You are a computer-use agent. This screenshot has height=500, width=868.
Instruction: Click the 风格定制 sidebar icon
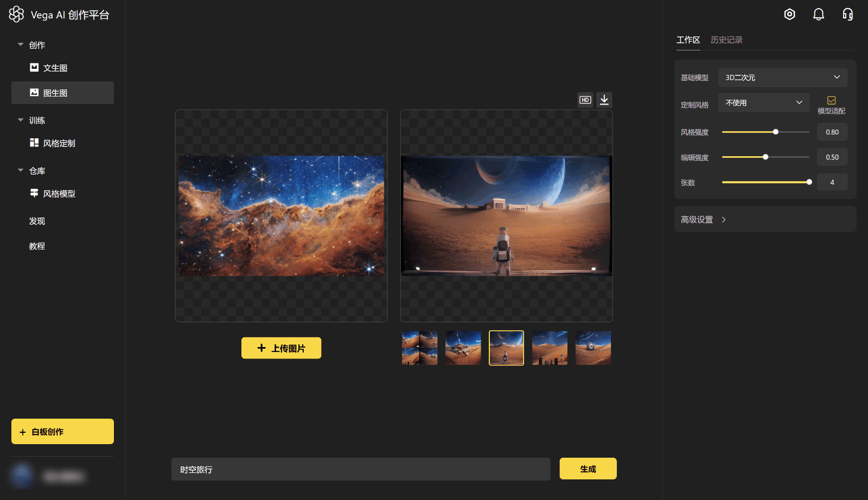[x=34, y=143]
